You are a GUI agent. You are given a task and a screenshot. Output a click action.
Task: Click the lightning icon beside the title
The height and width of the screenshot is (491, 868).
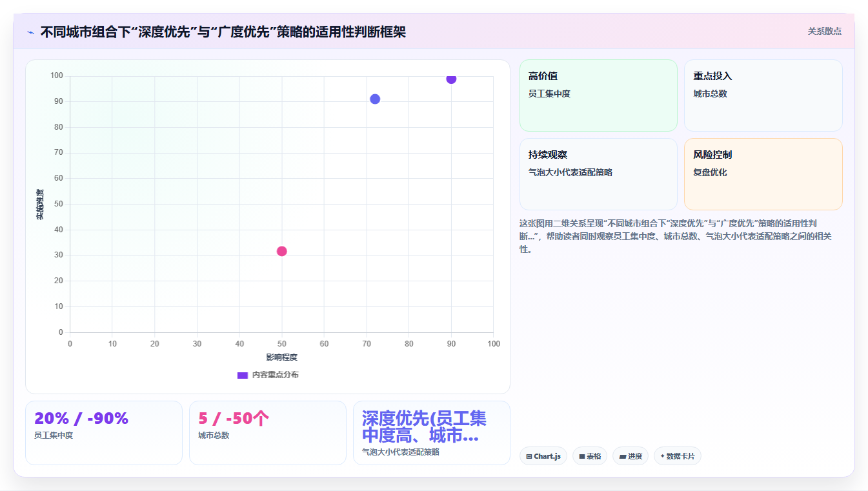point(30,32)
